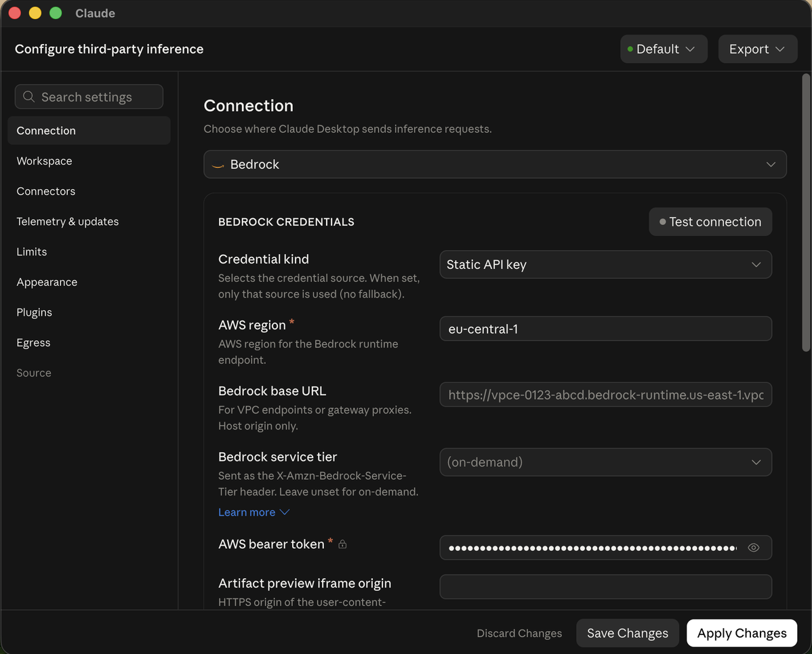Click the Bedrock base URL field

pos(605,394)
